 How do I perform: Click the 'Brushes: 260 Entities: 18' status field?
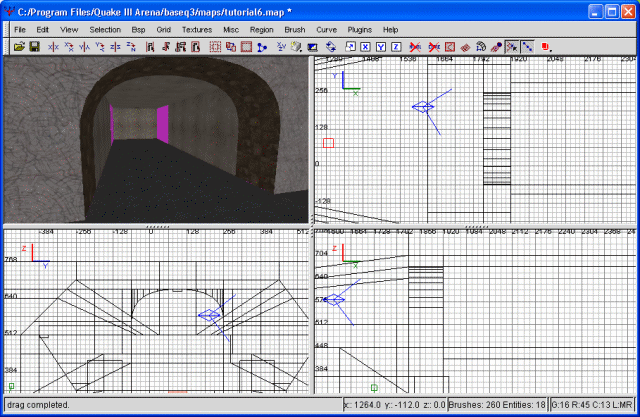click(497, 405)
